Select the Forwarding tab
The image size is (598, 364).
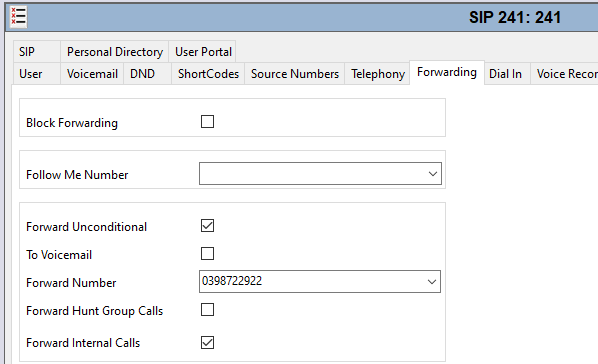click(447, 72)
